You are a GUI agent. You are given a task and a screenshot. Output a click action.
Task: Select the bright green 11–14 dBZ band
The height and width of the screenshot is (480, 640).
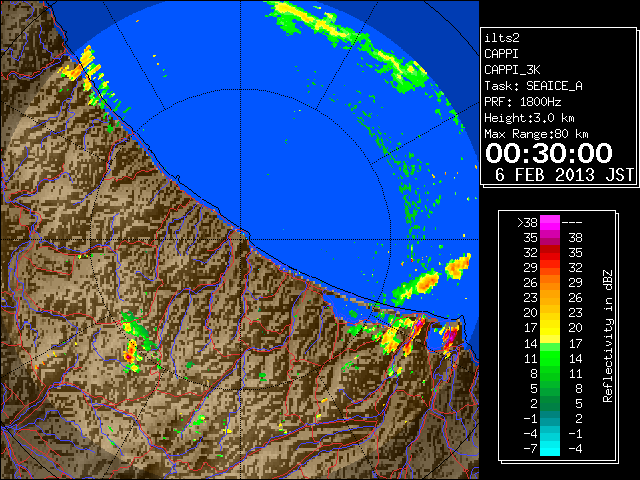coord(550,358)
